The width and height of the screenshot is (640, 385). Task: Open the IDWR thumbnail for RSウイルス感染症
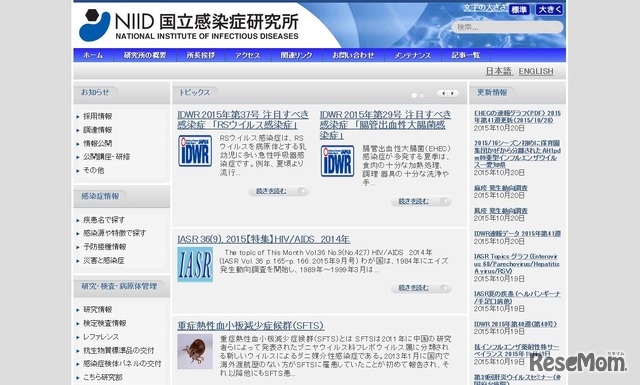pyautogui.click(x=195, y=151)
